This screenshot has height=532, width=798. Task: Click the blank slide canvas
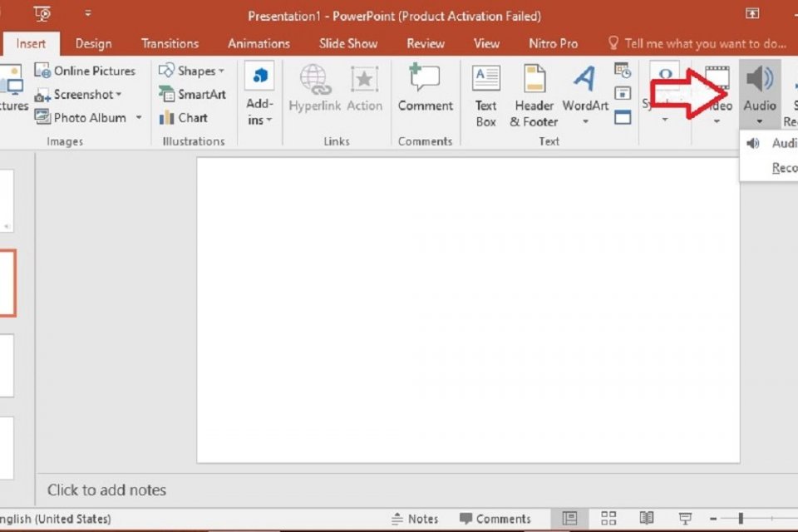click(x=468, y=310)
